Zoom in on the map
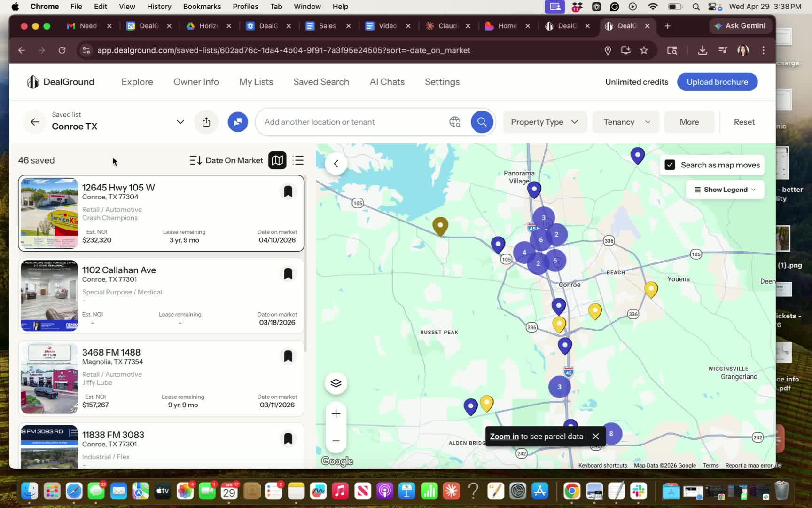Viewport: 812px width, 508px height. 336,414
